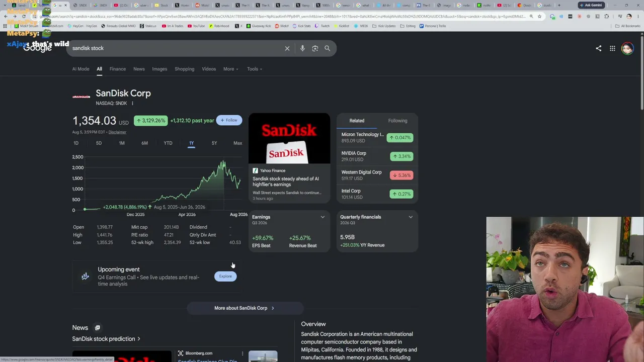Viewport: 644px width, 362px height.
Task: Open the Intel Corp related stock
Action: click(377, 194)
